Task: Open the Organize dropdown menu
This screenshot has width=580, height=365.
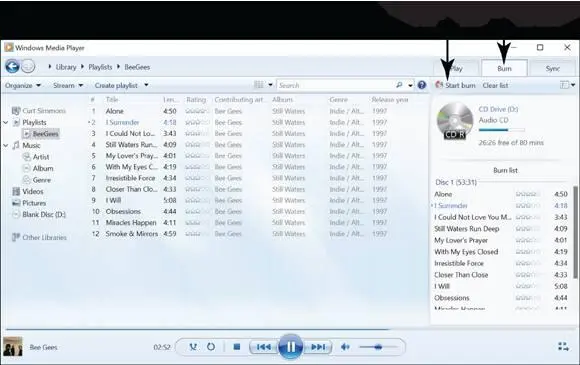Action: click(23, 85)
